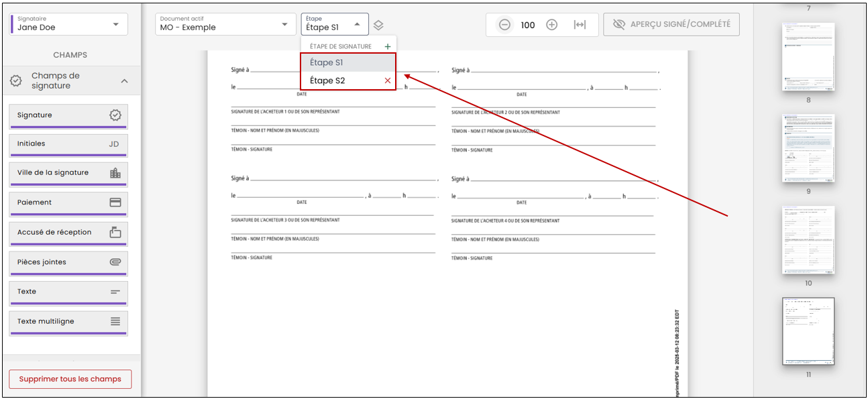Click the layers icon beside Étape dropdown

click(378, 25)
